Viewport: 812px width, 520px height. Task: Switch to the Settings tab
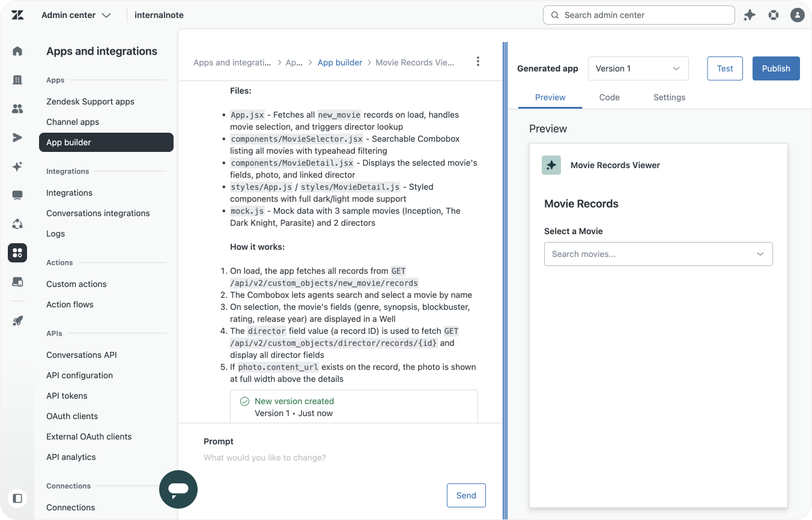pyautogui.click(x=669, y=97)
